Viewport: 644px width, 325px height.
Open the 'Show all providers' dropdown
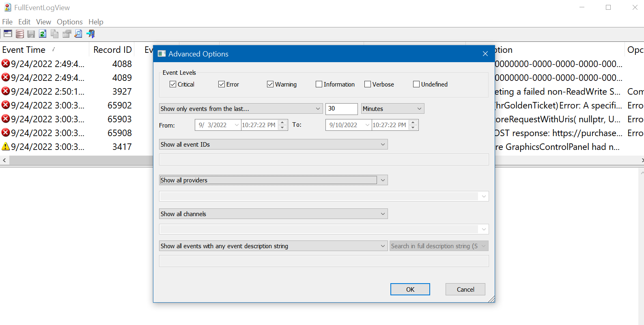(274, 180)
